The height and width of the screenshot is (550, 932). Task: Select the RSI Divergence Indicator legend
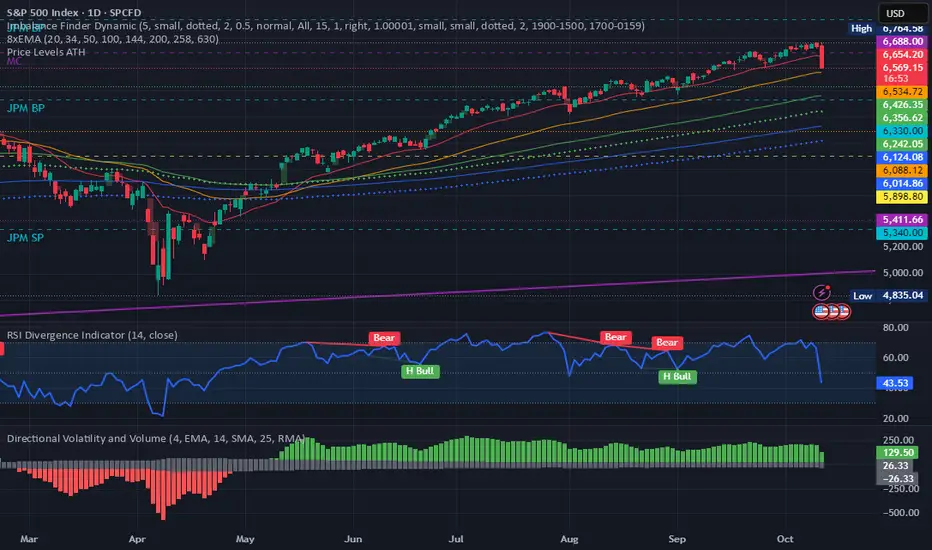click(92, 335)
